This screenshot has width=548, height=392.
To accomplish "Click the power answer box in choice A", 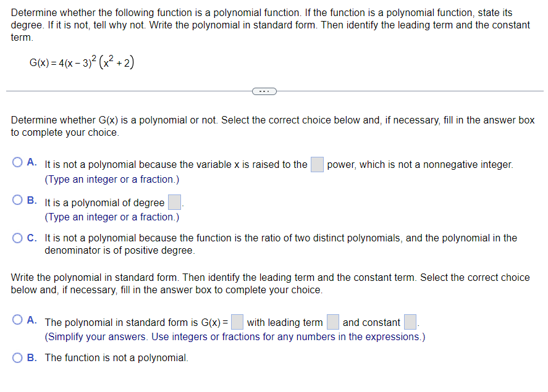I will (317, 164).
